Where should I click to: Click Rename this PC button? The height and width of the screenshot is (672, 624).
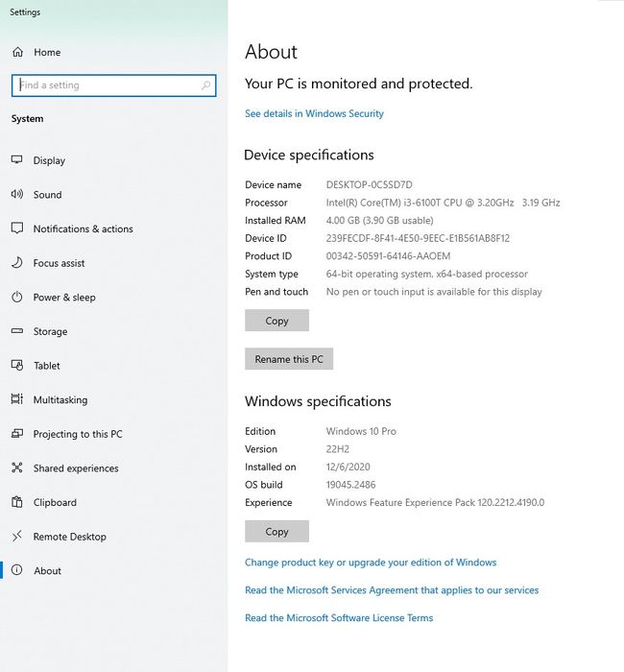[x=289, y=359]
